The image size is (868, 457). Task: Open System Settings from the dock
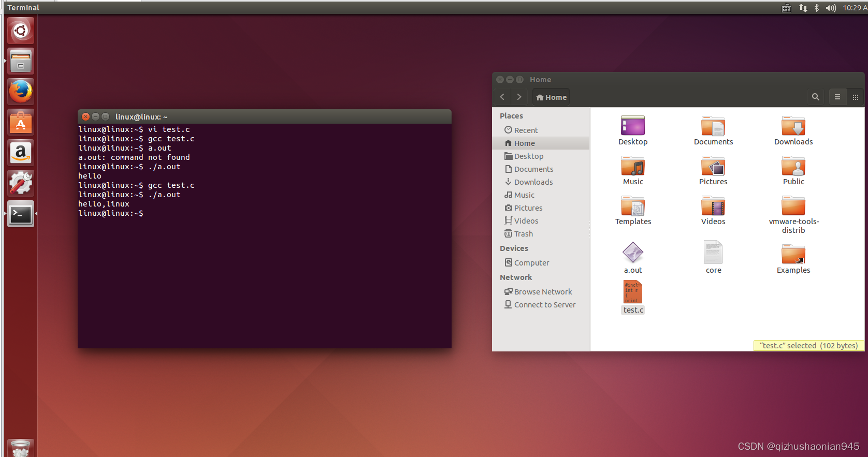21,183
